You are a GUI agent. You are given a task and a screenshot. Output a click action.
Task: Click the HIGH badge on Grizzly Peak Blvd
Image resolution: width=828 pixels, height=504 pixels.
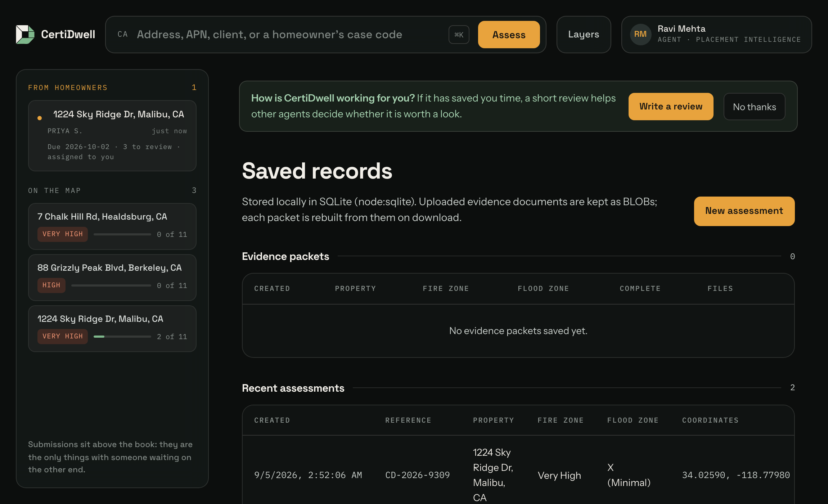coord(51,285)
